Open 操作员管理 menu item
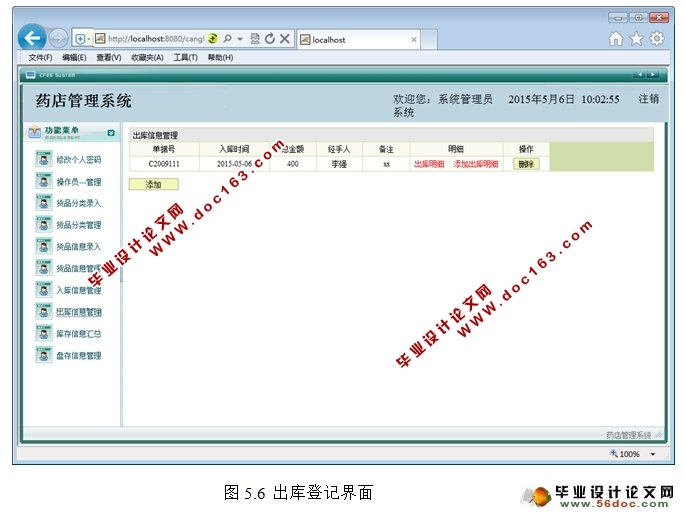Viewport: 684px width, 514px height. 79,182
